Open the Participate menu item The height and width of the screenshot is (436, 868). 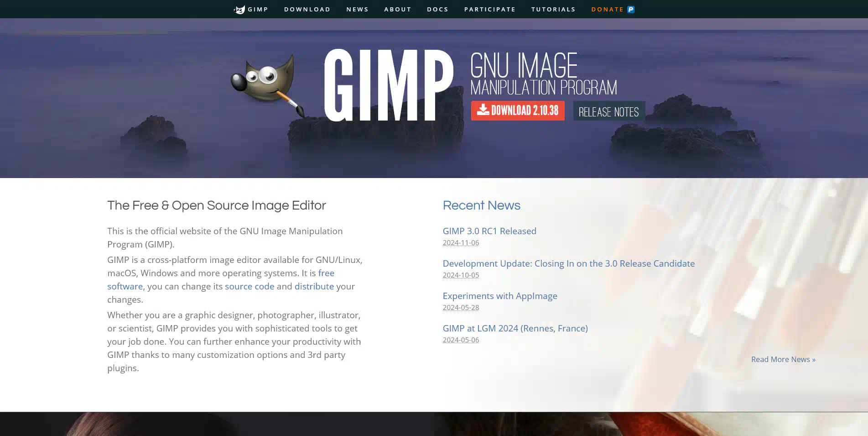[x=490, y=9]
